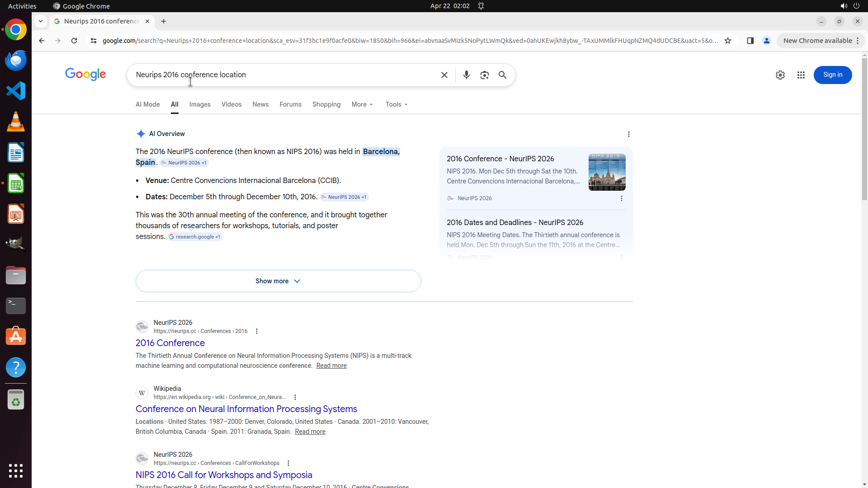Click the blue Sign in button

(x=832, y=75)
